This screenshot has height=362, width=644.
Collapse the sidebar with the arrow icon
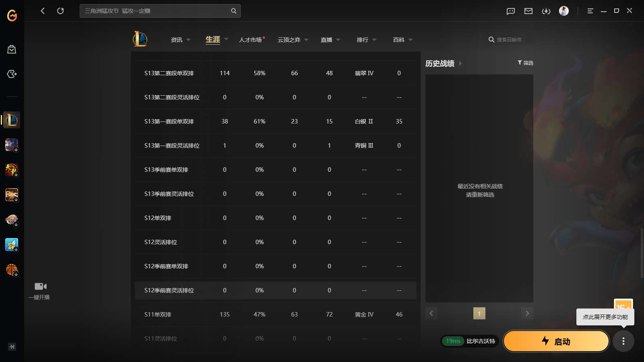(12, 347)
